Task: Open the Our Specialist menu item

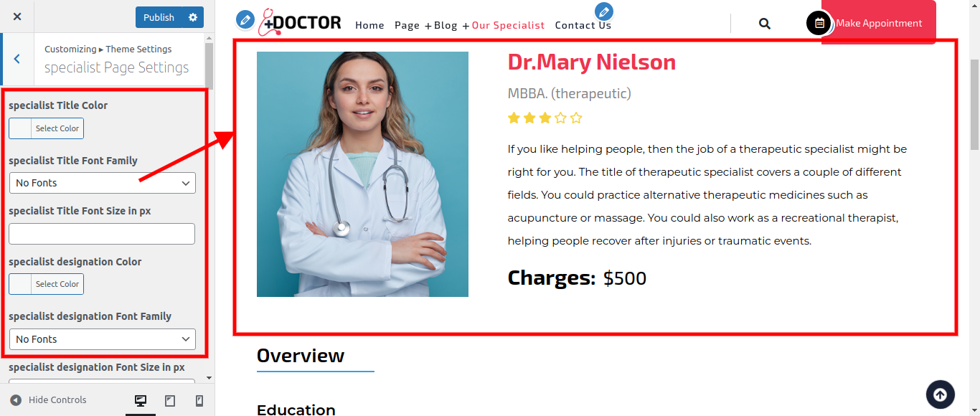Action: coord(508,25)
